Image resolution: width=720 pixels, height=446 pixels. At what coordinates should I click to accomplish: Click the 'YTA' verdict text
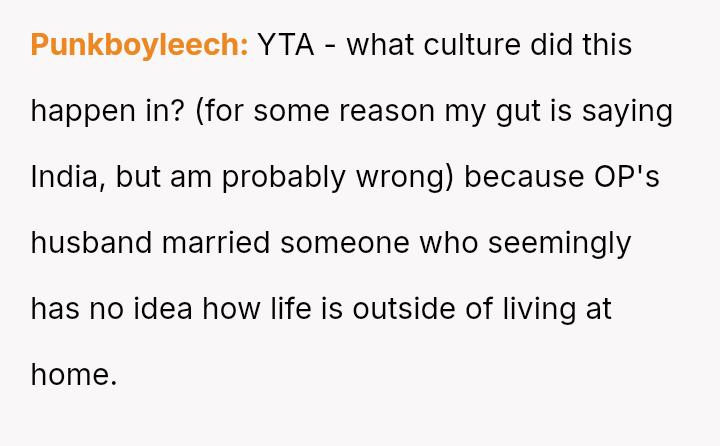click(x=286, y=45)
